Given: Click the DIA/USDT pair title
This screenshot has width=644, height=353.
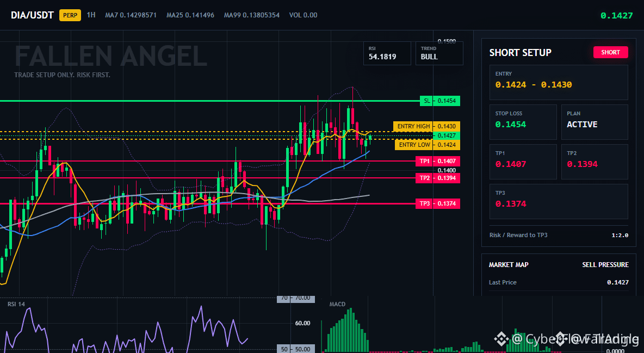Looking at the screenshot, I should (32, 15).
